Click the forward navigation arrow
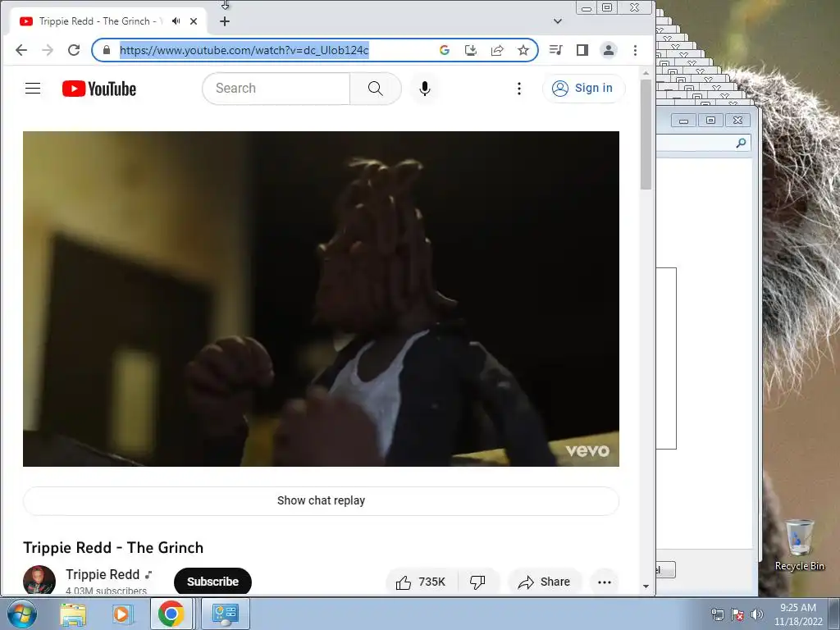This screenshot has height=630, width=840. [x=48, y=50]
